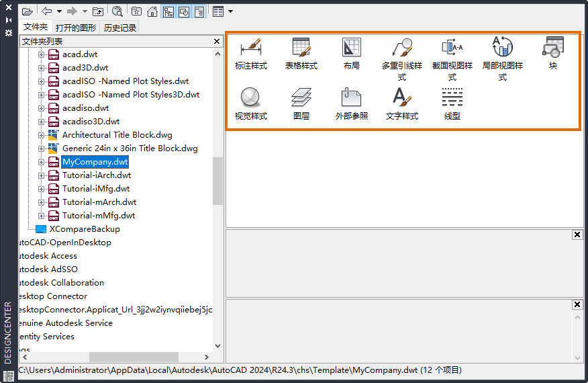Go back with the left arrow icon
Image resolution: width=588 pixels, height=383 pixels.
point(47,11)
